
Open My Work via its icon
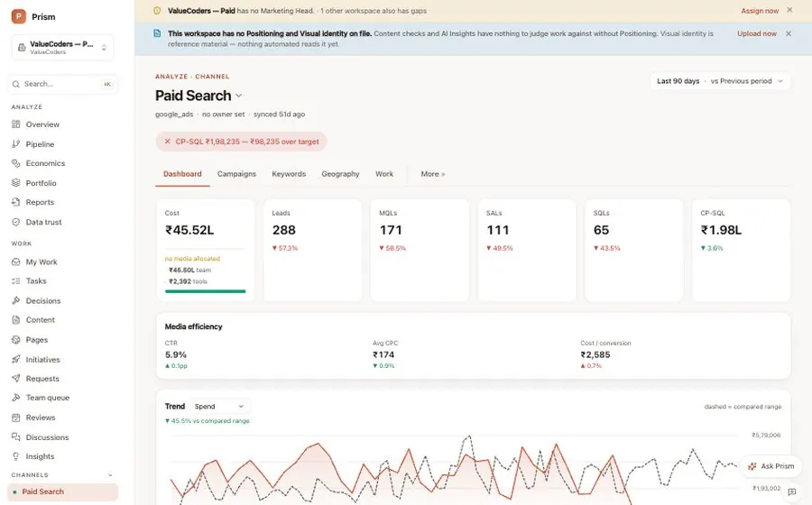click(x=16, y=262)
